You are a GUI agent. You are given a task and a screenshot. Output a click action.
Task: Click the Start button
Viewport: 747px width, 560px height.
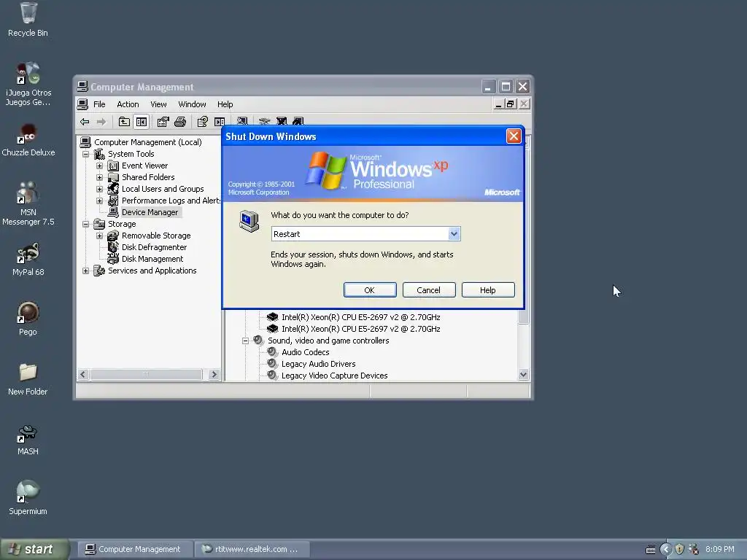[x=34, y=550]
